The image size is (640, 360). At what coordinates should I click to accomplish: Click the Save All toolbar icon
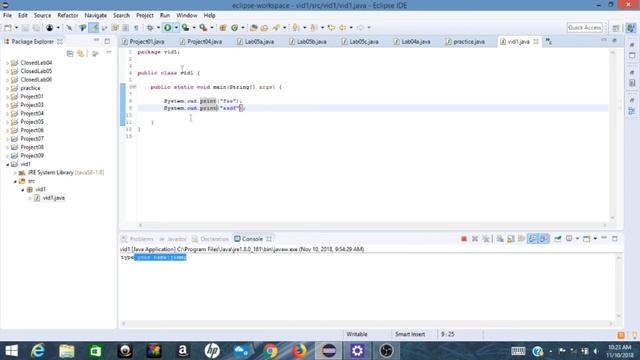coord(36,28)
